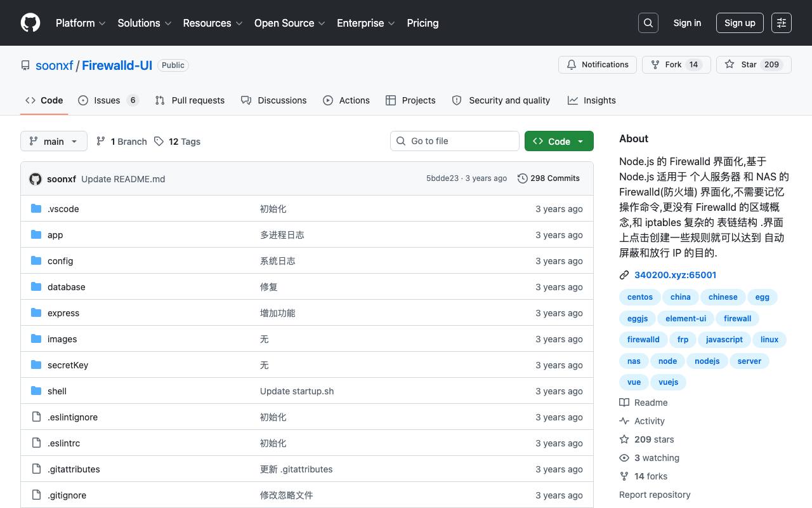Image resolution: width=812 pixels, height=508 pixels.
Task: Switch to the Code tab
Action: [x=44, y=100]
